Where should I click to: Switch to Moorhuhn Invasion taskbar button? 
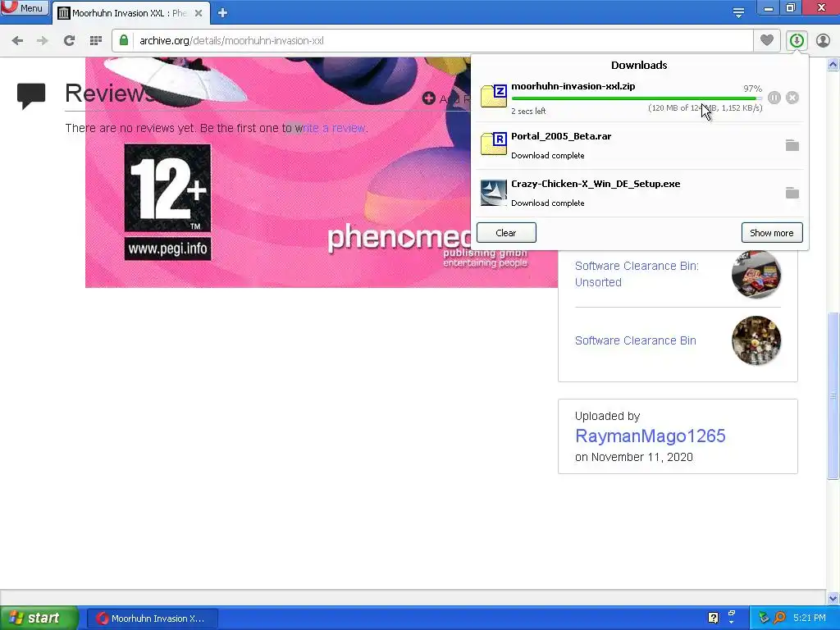(x=153, y=619)
